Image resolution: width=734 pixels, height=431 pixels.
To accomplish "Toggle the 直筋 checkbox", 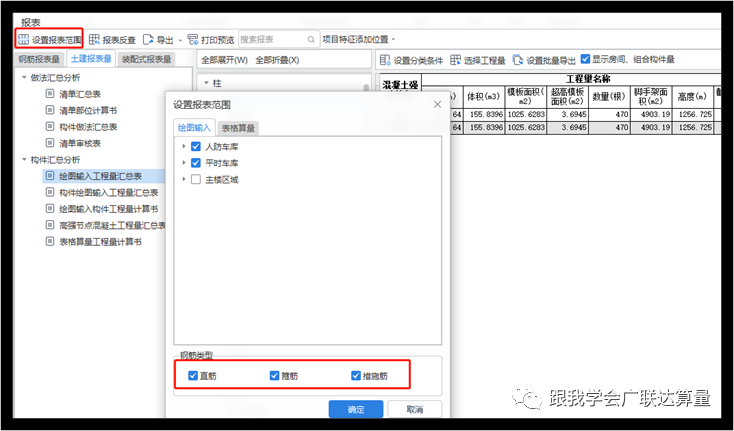I will tap(193, 375).
